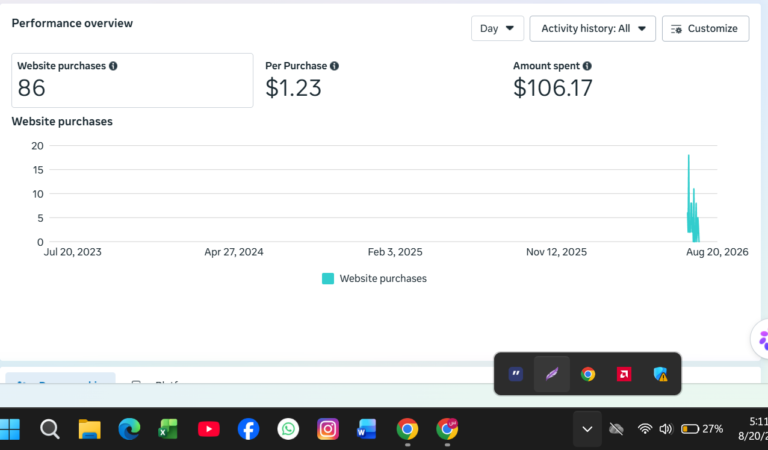Open Wi-Fi network settings icon
The height and width of the screenshot is (450, 768).
tap(645, 429)
